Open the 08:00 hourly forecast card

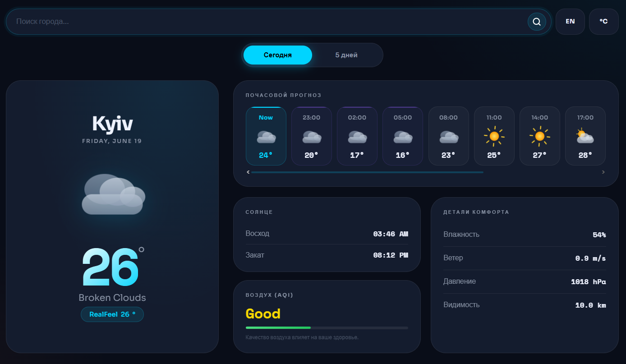(x=448, y=136)
